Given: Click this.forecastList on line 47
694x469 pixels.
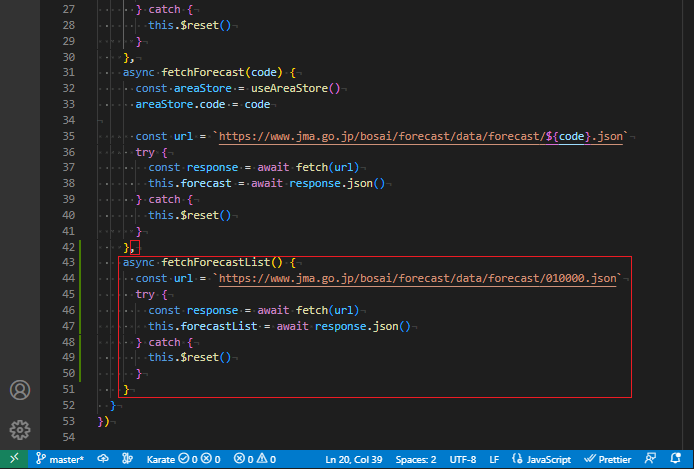Looking at the screenshot, I should (203, 327).
